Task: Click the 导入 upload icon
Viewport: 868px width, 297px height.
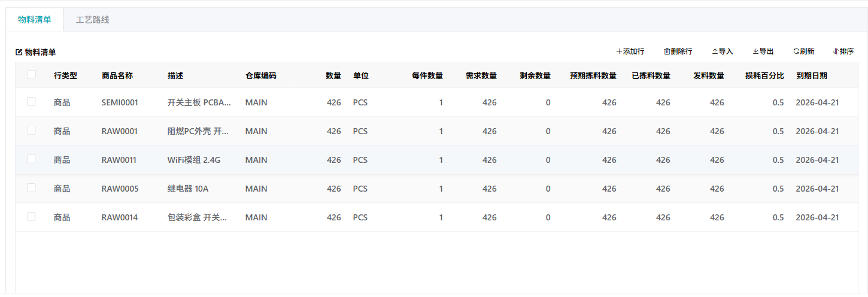Action: 715,51
